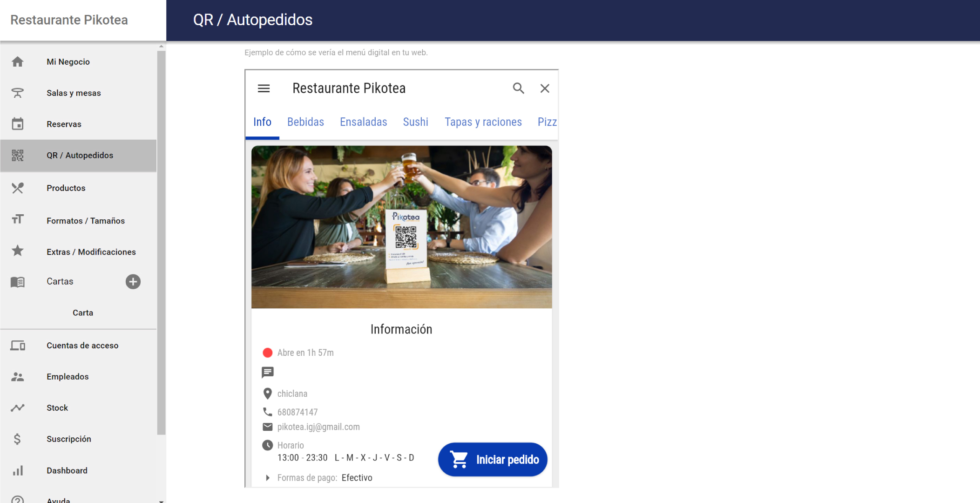Close the menu preview with X

coord(545,88)
